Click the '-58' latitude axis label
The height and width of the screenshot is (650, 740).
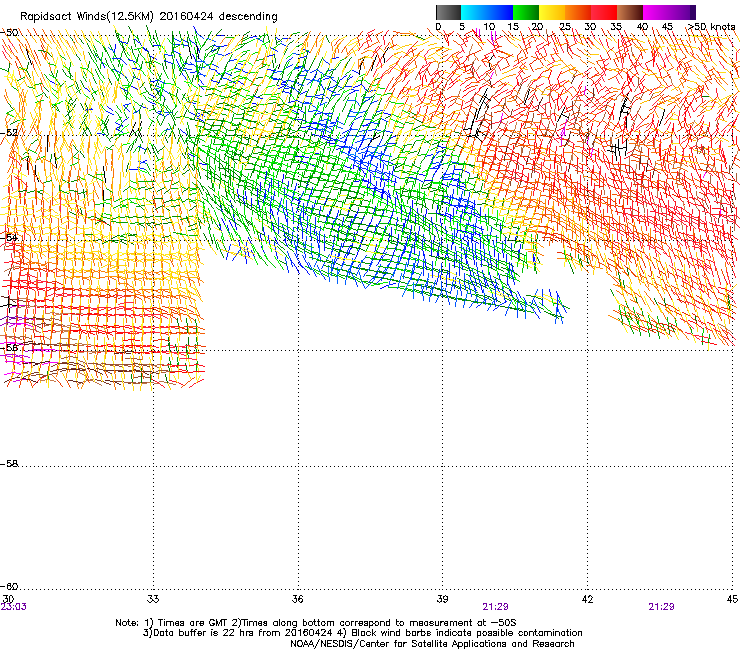click(9, 464)
